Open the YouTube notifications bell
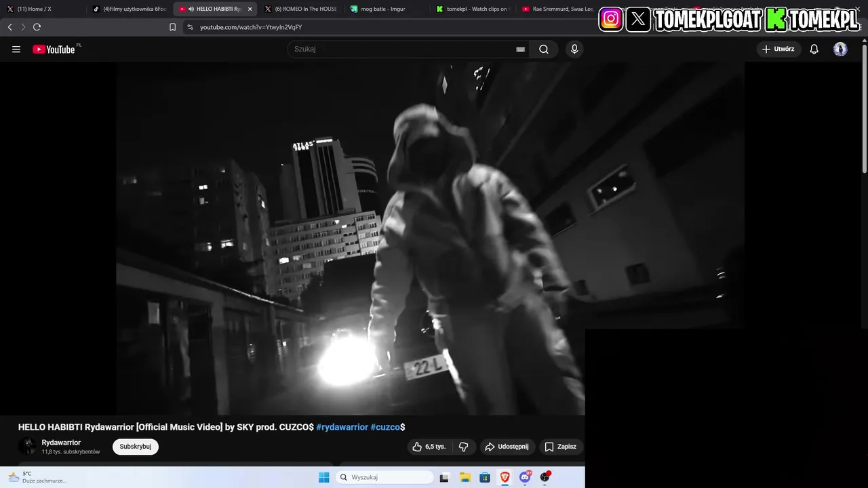Screen dimensions: 868x488 pyautogui.click(x=814, y=49)
